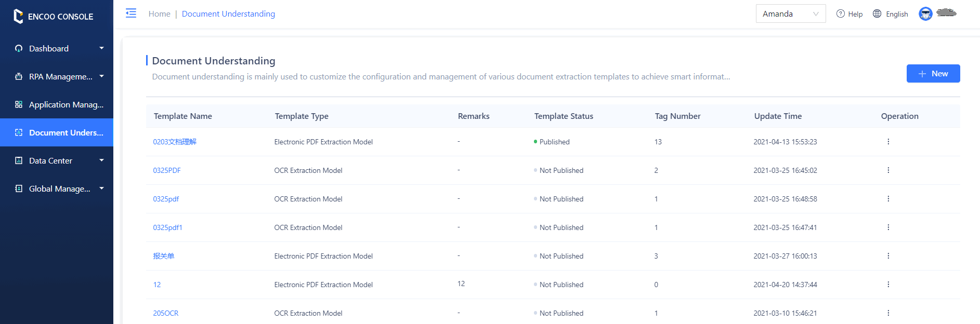
Task: Click the Template Status column header
Action: (x=564, y=116)
